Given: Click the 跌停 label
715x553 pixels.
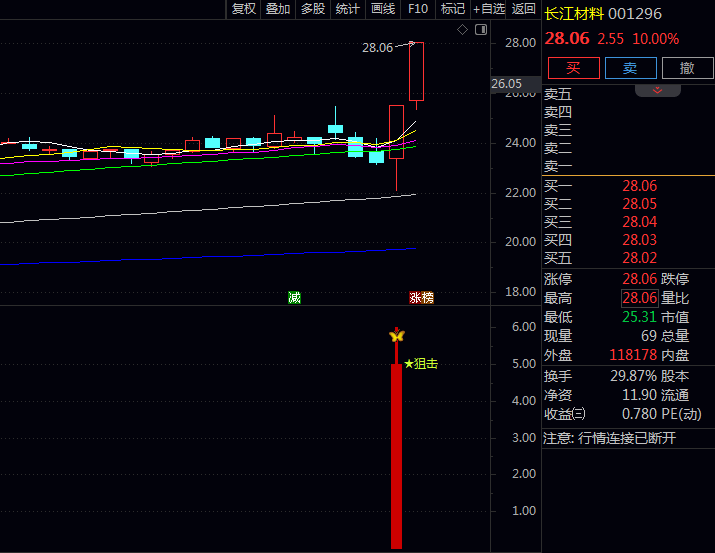Looking at the screenshot, I should coord(675,279).
